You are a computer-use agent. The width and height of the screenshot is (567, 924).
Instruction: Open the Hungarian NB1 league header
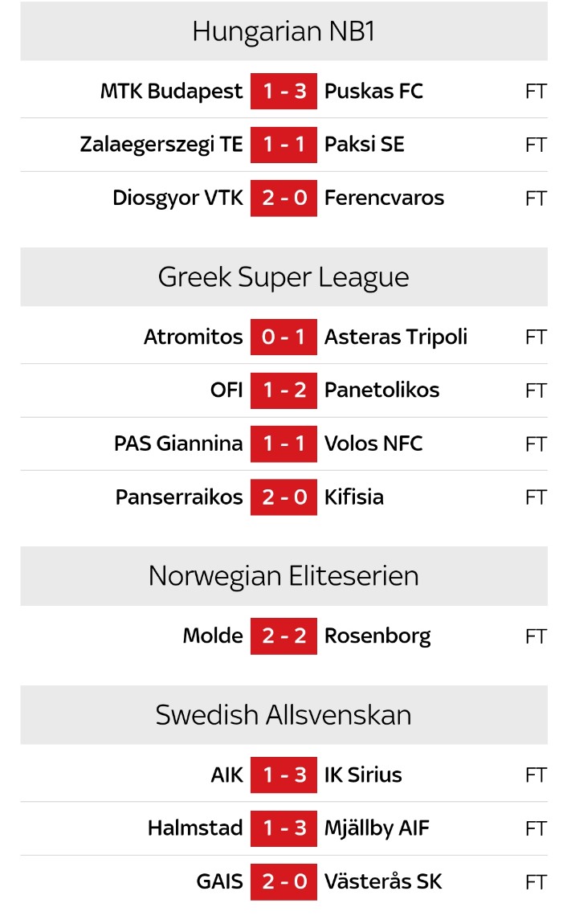[x=283, y=32]
